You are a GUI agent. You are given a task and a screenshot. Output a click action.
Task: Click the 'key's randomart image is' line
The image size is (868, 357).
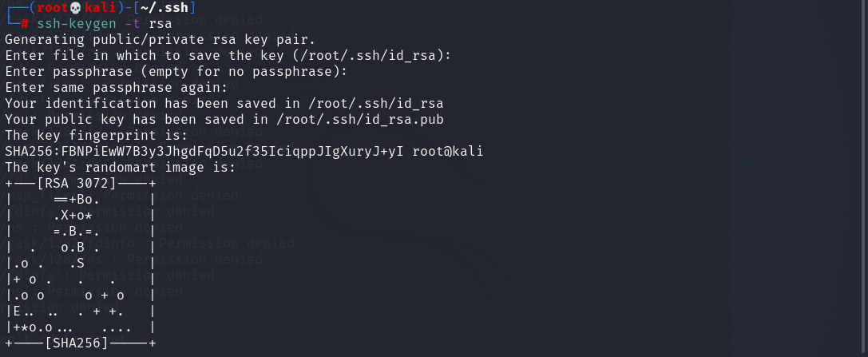pos(120,167)
